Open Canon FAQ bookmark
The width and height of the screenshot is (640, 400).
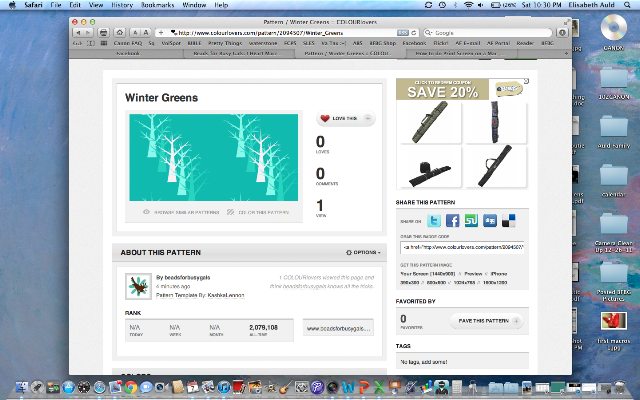pyautogui.click(x=128, y=43)
